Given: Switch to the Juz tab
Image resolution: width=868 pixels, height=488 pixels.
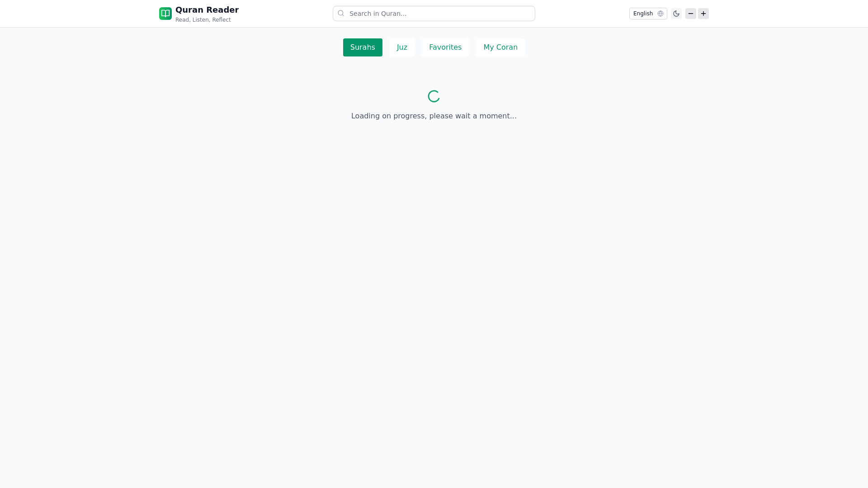Looking at the screenshot, I should pyautogui.click(x=402, y=47).
